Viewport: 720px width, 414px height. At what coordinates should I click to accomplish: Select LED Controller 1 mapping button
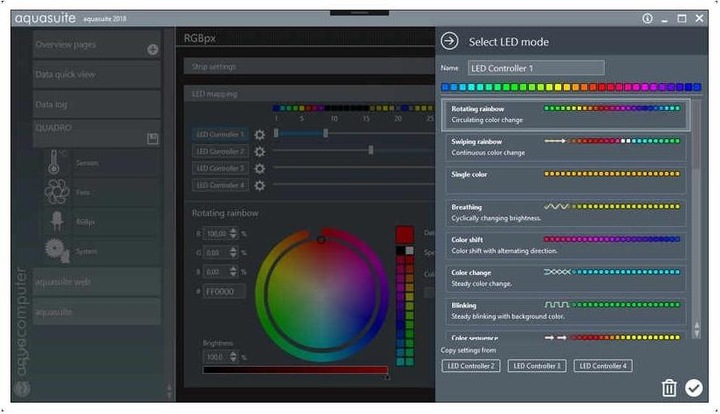click(x=220, y=134)
